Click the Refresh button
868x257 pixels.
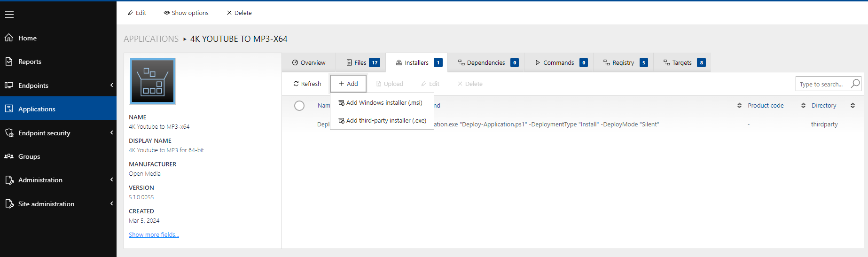coord(307,84)
